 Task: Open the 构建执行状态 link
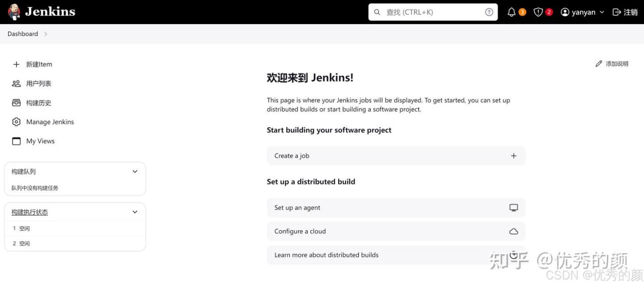coord(30,212)
